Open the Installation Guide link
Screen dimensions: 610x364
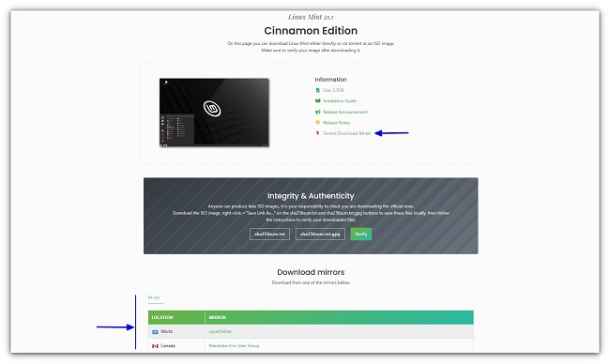339,100
